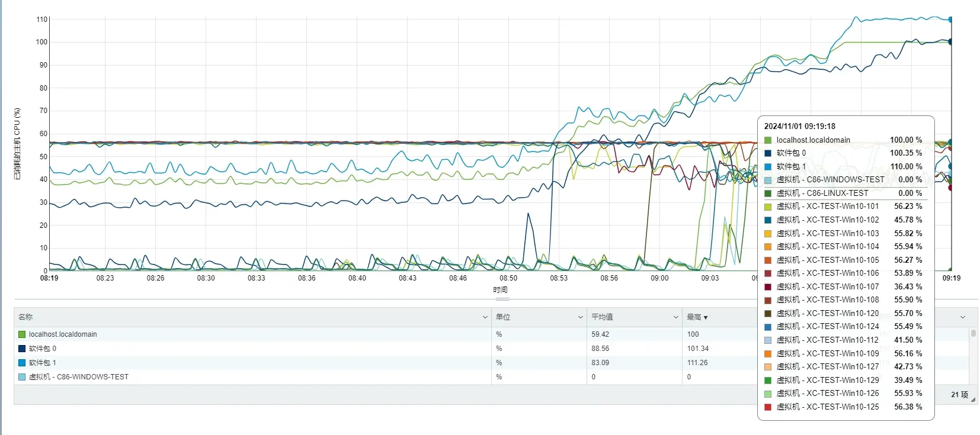Click the light blue C86-WINDOWS-TEST row swatch
980x435 pixels.
(x=22, y=377)
